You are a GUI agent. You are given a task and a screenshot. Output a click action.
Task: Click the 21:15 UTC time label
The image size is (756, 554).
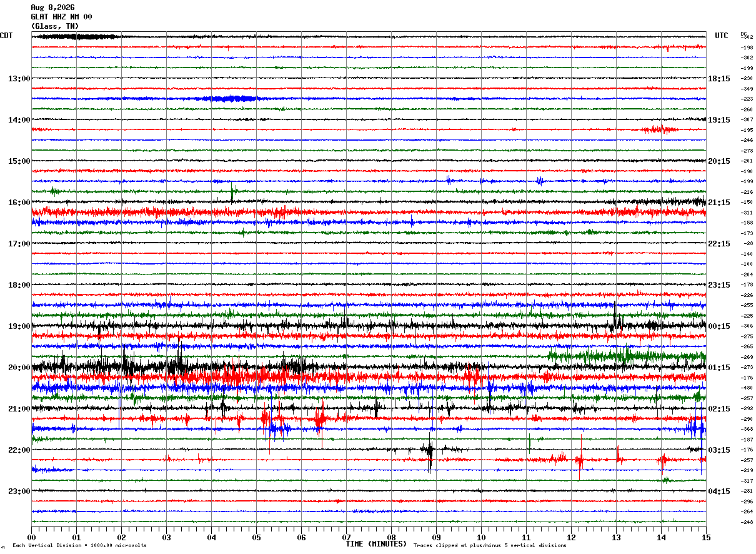click(x=719, y=203)
